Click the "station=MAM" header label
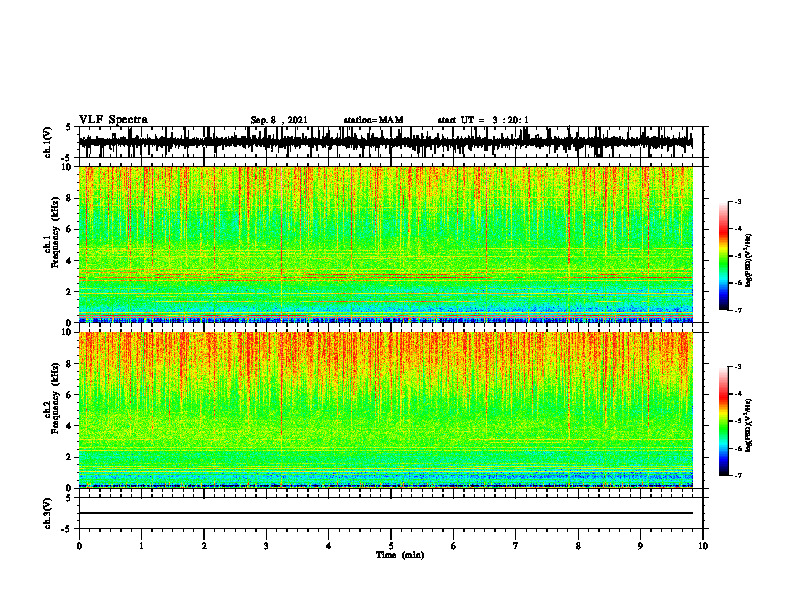Image resolution: width=792 pixels, height=612 pixels. pos(373,120)
